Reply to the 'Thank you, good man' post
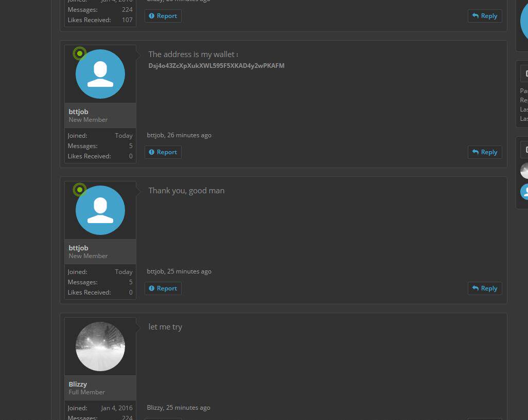Viewport: 528px width, 420px height. tap(485, 288)
